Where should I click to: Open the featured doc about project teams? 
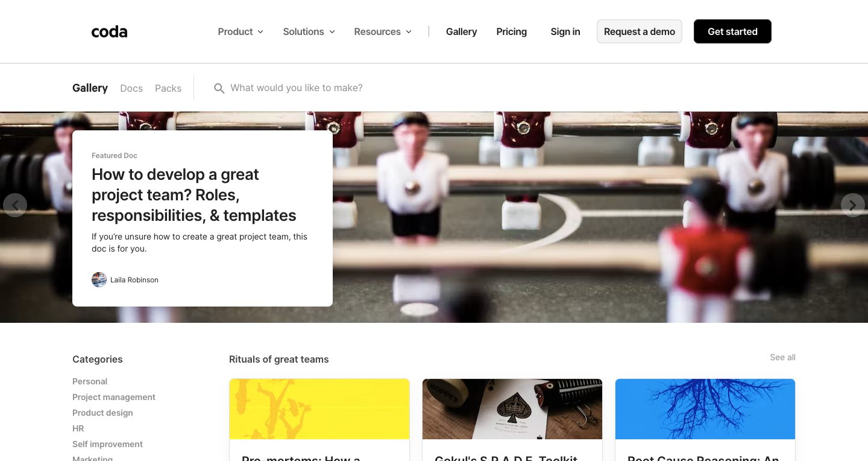tap(193, 194)
